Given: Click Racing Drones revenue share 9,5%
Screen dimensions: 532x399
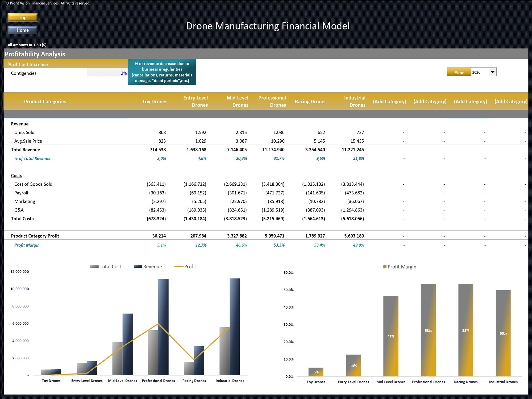Looking at the screenshot, I should (321, 158).
